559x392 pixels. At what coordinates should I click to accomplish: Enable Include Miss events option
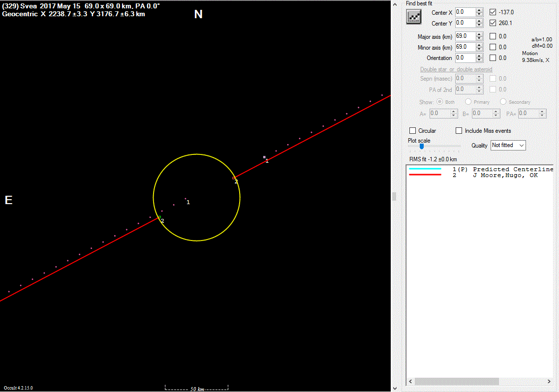(459, 131)
